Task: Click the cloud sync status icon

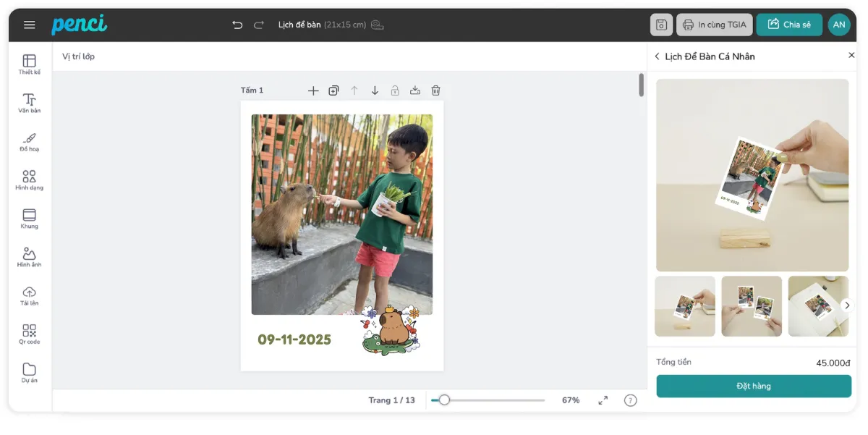Action: (377, 25)
